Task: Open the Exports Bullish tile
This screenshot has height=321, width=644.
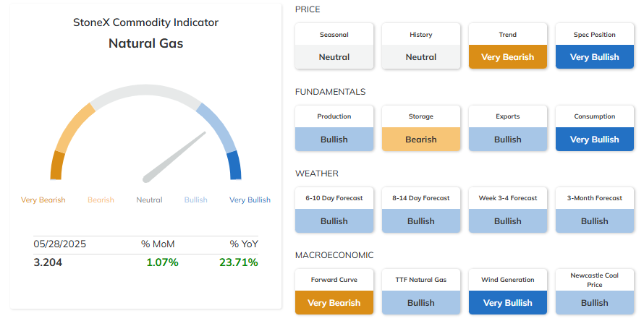Action: click(508, 128)
